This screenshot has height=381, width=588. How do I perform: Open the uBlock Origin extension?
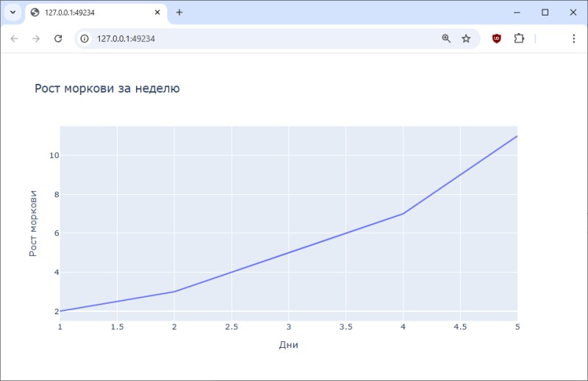point(497,38)
